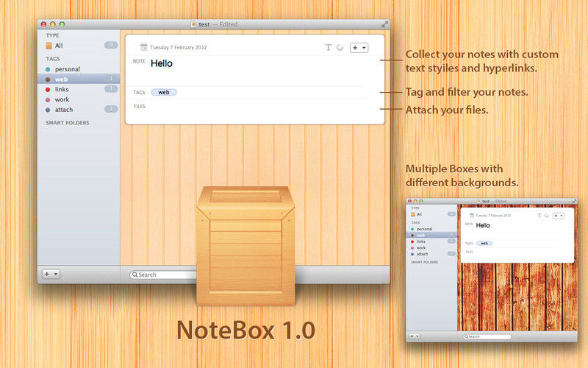This screenshot has height=368, width=588.
Task: Click the round color icon next to T
Action: [x=340, y=47]
